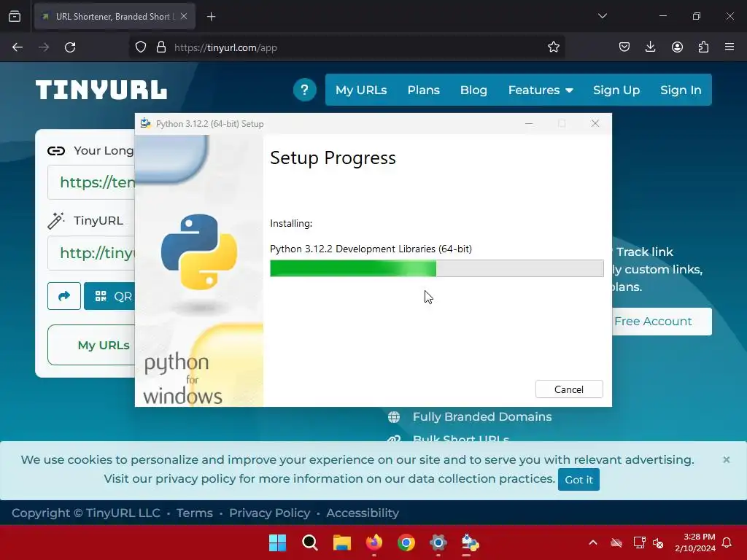Open Windows taskbar search

(x=309, y=542)
